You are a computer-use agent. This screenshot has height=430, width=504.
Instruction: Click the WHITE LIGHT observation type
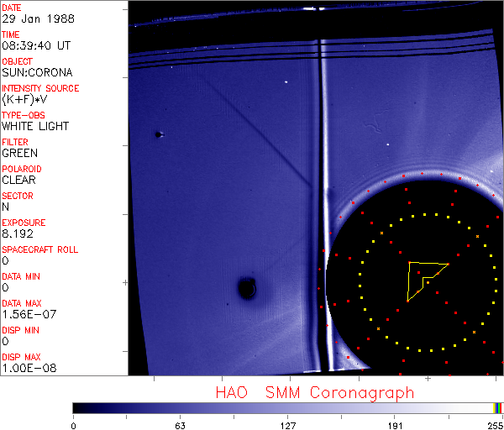pos(35,126)
